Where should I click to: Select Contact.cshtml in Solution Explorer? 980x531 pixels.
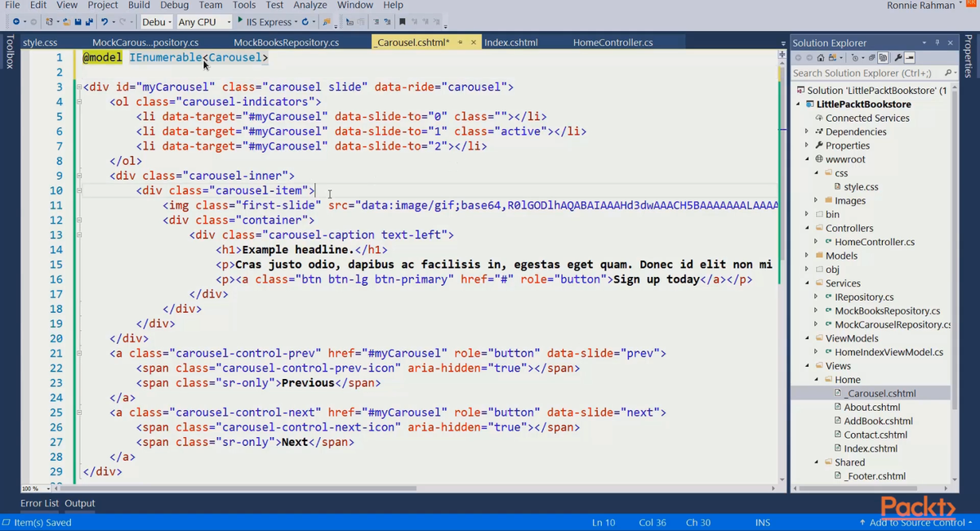pyautogui.click(x=876, y=435)
